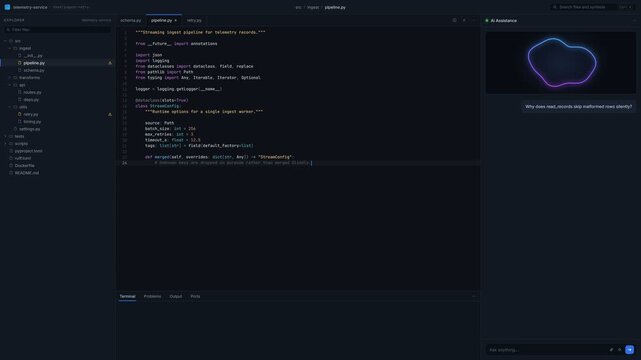
Task: Click the green status dot beside AI Assistance
Action: coord(486,20)
